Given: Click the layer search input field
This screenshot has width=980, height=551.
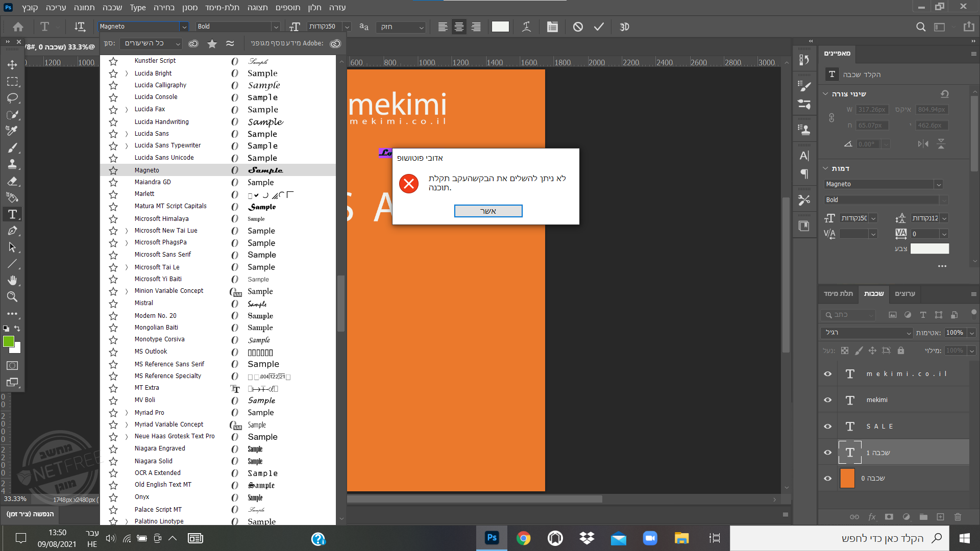Looking at the screenshot, I should point(848,315).
